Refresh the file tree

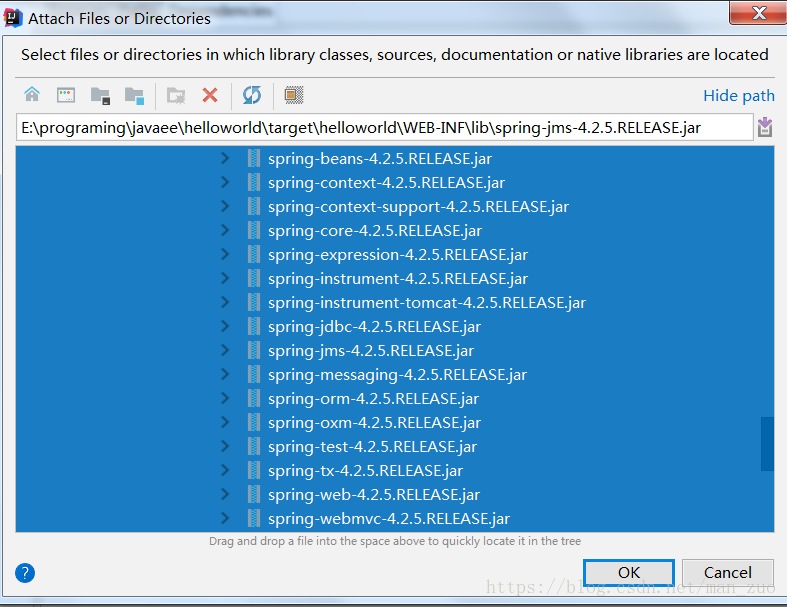(x=252, y=95)
